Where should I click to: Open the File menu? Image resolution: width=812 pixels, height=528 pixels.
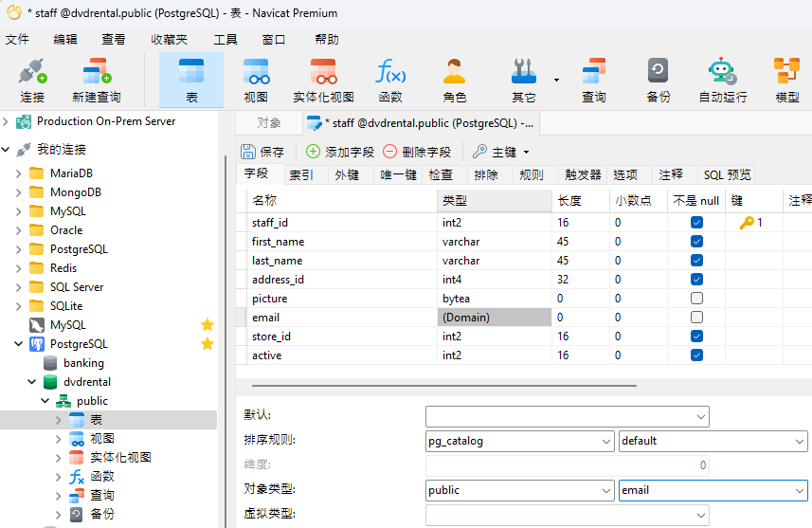[x=17, y=40]
